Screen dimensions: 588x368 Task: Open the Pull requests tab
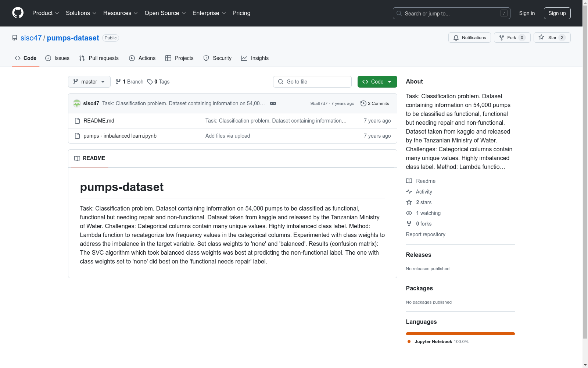pyautogui.click(x=99, y=58)
